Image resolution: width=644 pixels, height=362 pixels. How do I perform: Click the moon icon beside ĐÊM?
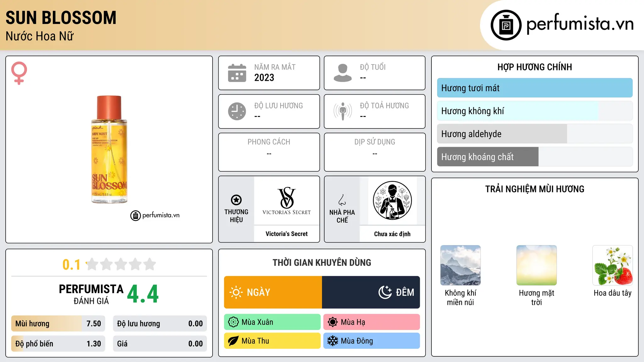click(x=385, y=292)
